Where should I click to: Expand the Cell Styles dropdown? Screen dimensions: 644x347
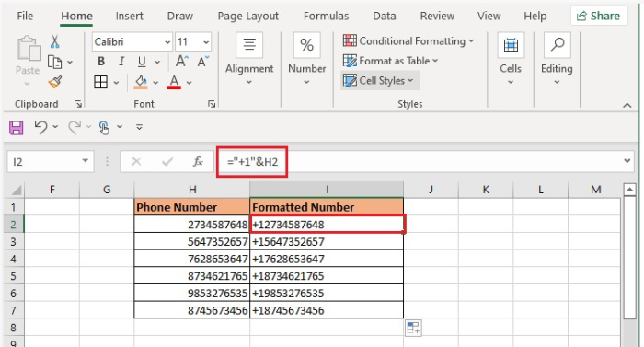[x=380, y=81]
